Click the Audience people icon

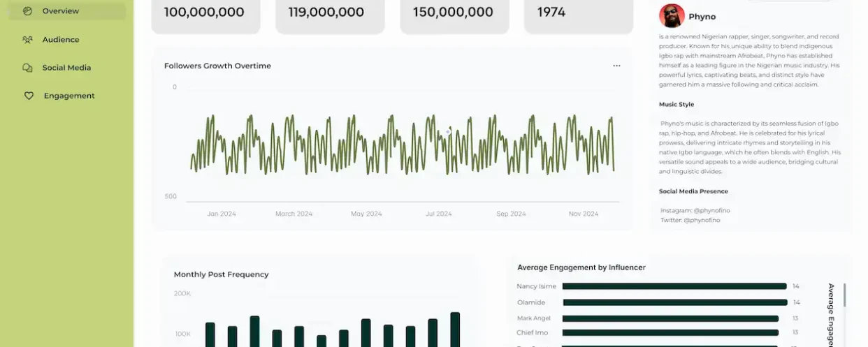[x=27, y=40]
